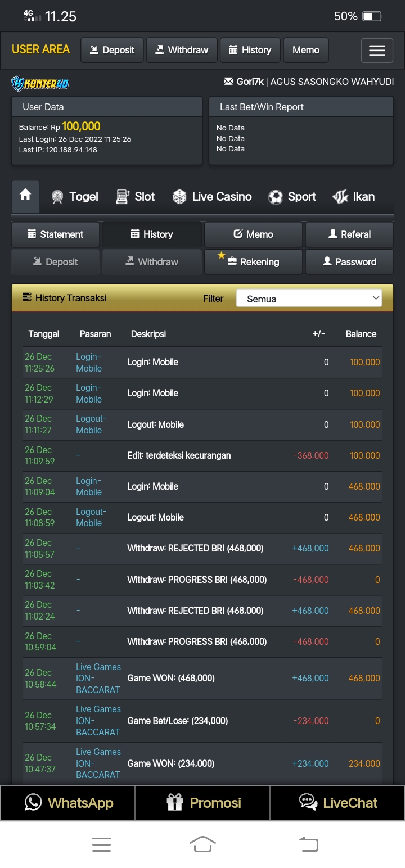This screenshot has height=868, width=405.
Task: Open the LiveChat support button
Action: click(x=337, y=803)
